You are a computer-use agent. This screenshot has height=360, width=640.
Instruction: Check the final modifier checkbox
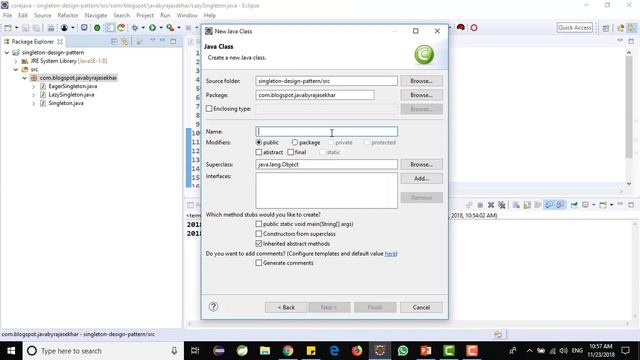click(291, 152)
